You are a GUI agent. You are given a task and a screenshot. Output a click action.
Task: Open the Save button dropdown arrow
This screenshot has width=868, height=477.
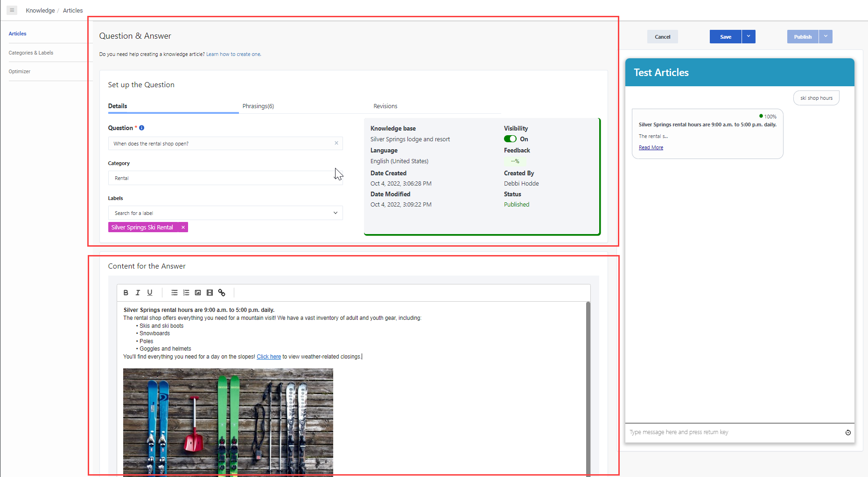[749, 36]
